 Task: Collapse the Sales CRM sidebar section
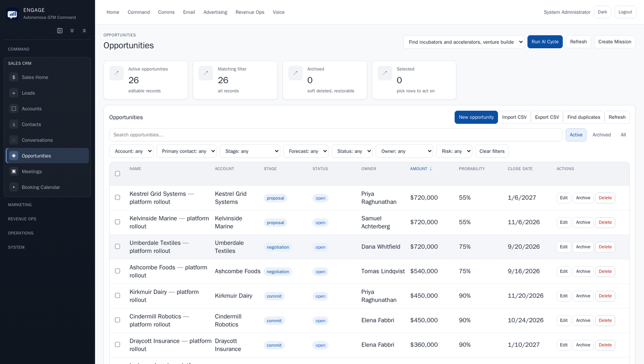pos(20,64)
